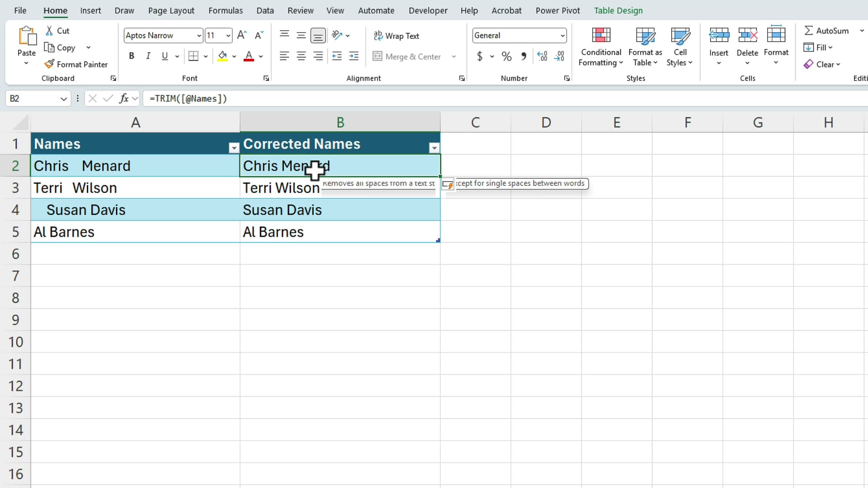Apply italic formatting
This screenshot has height=488, width=868.
click(148, 56)
